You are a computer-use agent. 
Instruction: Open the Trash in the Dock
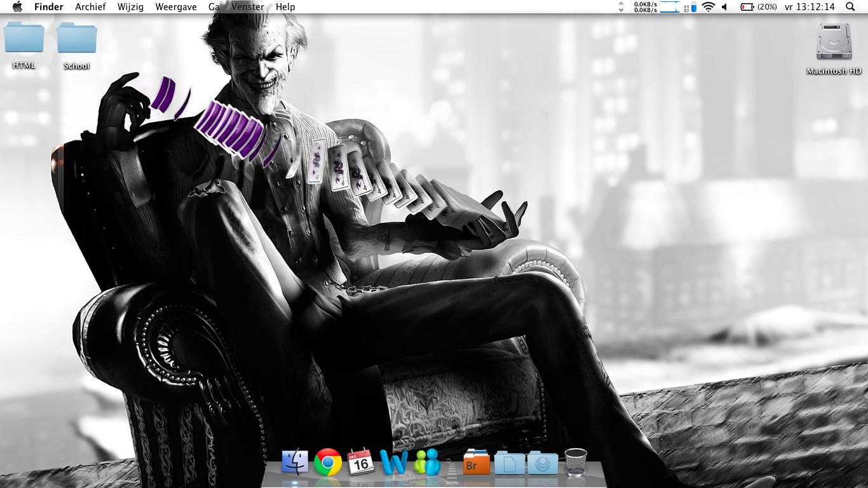(576, 462)
